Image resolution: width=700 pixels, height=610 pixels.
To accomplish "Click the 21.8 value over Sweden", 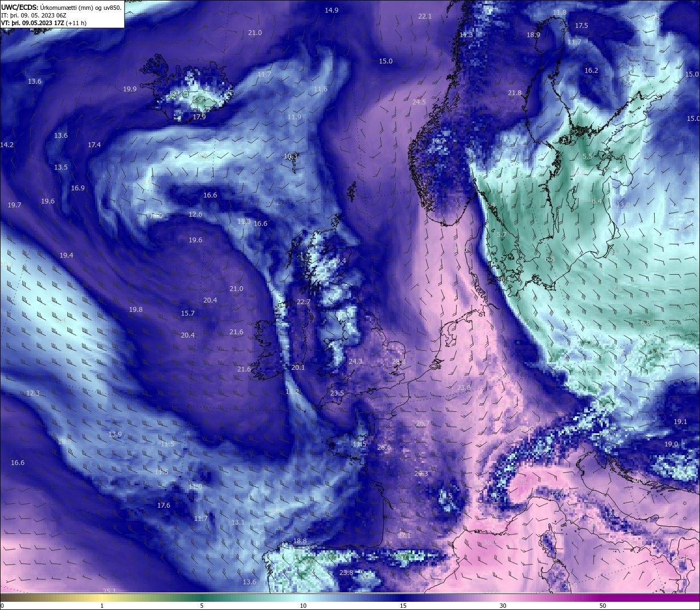I will (515, 93).
